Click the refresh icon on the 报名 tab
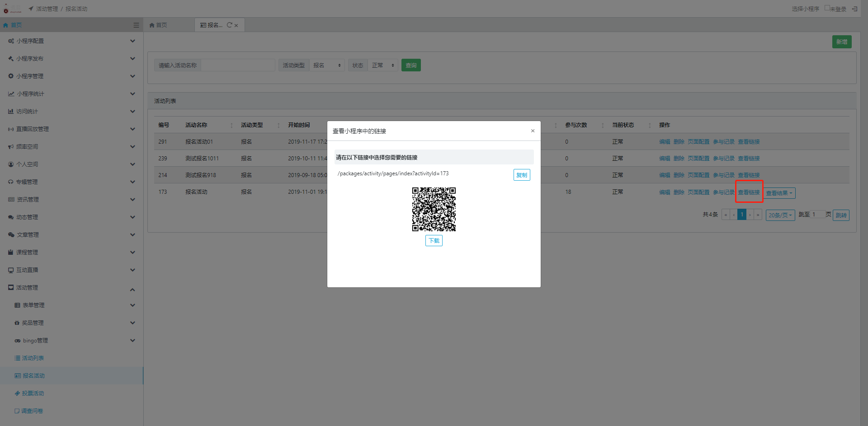This screenshot has height=426, width=868. [x=229, y=25]
